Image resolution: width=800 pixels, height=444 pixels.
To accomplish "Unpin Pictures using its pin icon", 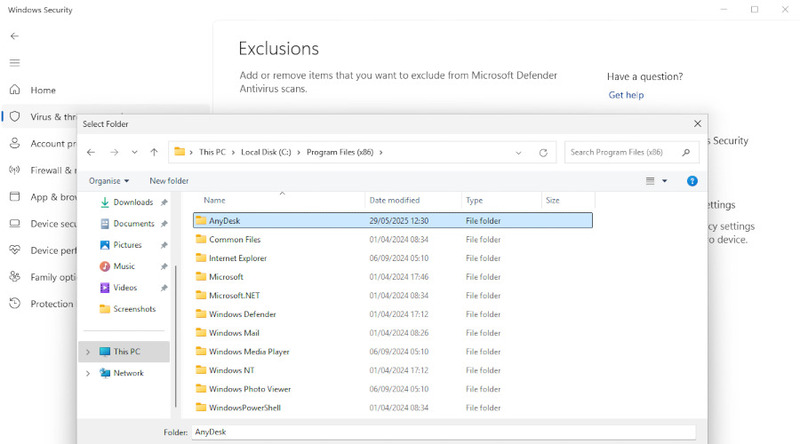I will pos(164,245).
